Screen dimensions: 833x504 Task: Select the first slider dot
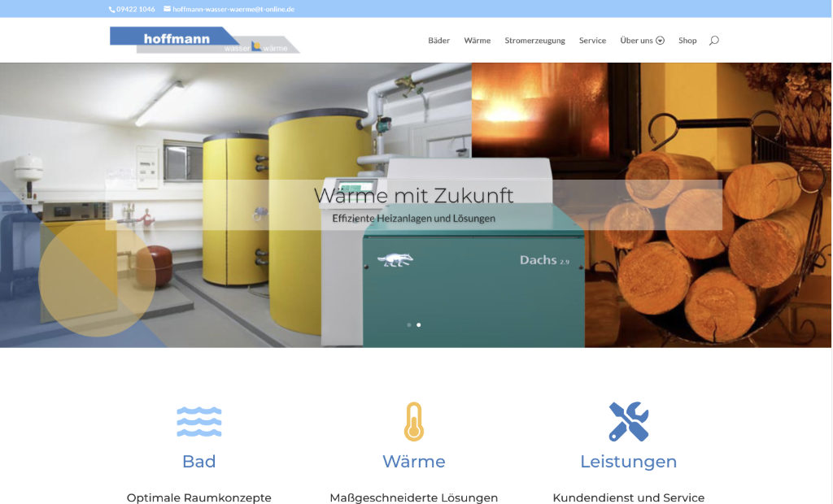tap(409, 325)
